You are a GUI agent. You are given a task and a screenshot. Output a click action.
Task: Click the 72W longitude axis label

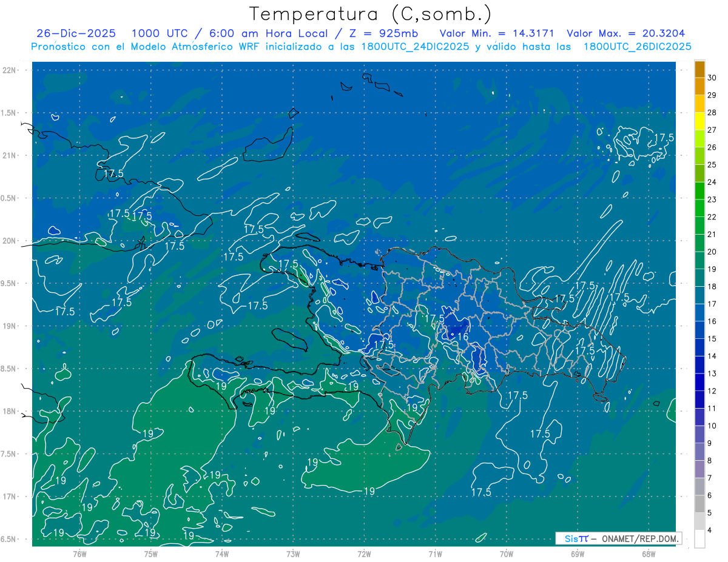click(x=365, y=554)
